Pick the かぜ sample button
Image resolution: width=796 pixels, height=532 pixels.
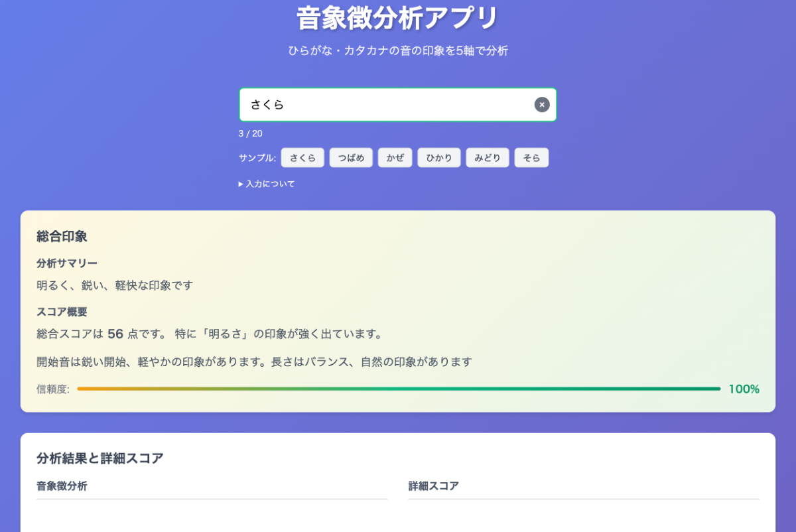(395, 158)
